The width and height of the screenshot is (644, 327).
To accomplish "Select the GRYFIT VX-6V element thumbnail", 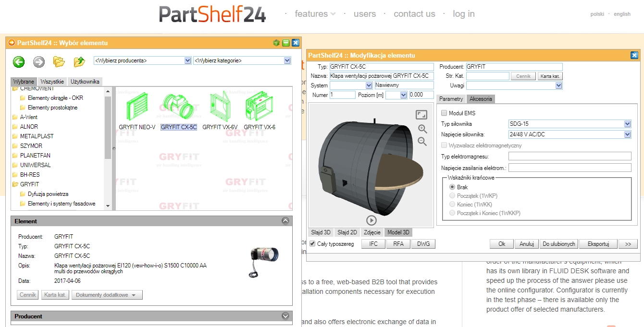I will click(220, 111).
